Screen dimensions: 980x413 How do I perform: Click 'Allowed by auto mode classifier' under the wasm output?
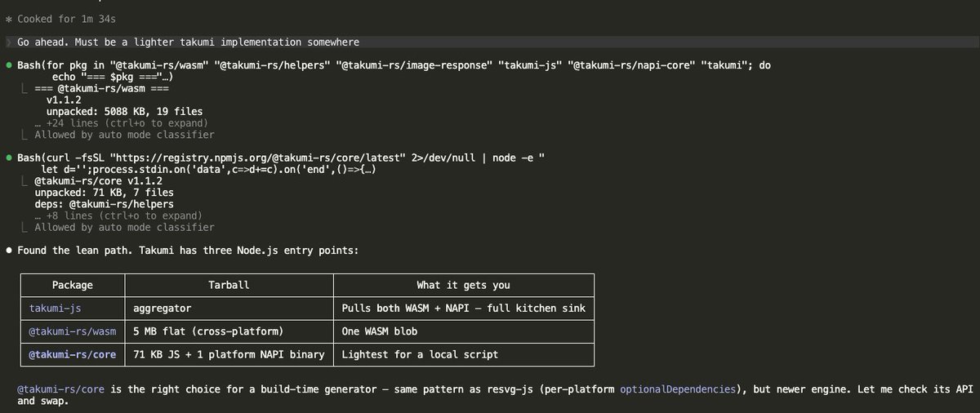click(x=124, y=135)
